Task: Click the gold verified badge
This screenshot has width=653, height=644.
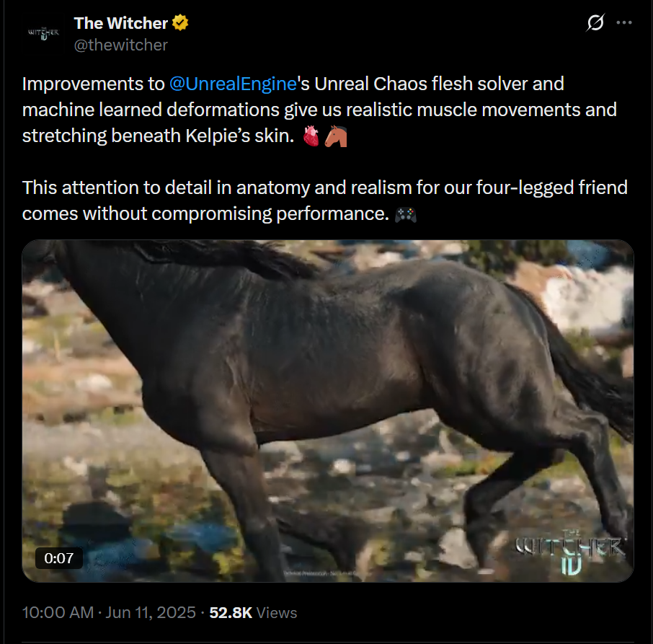Action: (x=180, y=23)
